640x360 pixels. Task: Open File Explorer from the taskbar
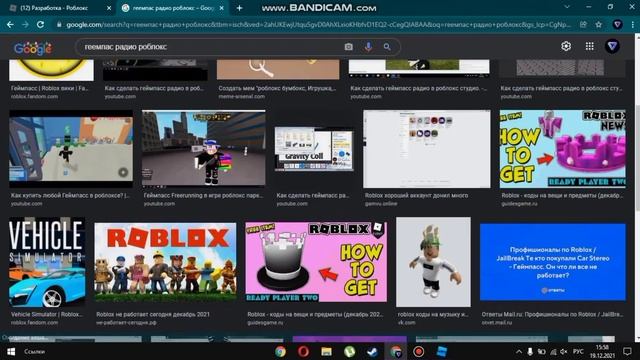tap(326, 351)
